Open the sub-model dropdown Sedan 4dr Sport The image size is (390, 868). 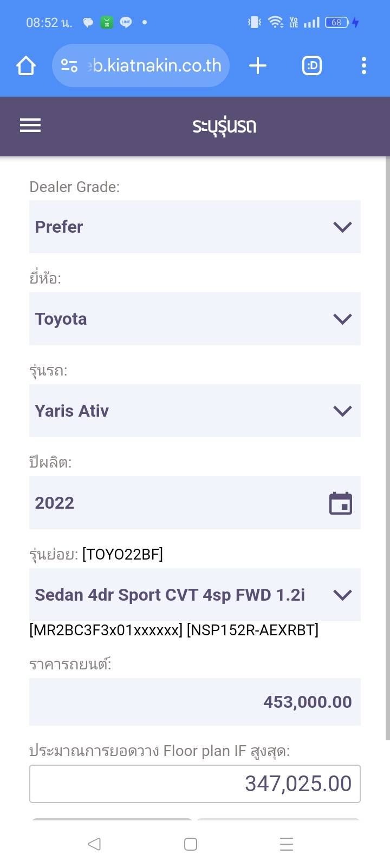pos(194,595)
